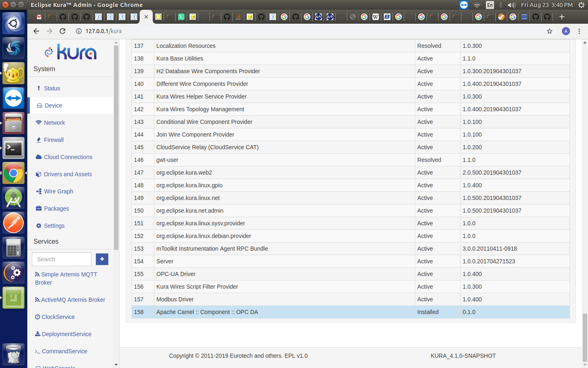Click the plus button to add a service

coord(102,259)
